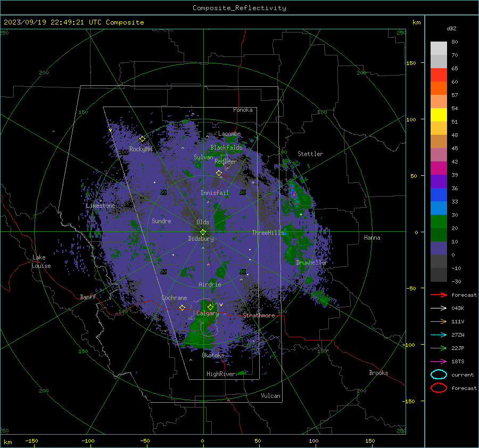
Task: Click the red forecast arrow in legend
Action: 439,295
